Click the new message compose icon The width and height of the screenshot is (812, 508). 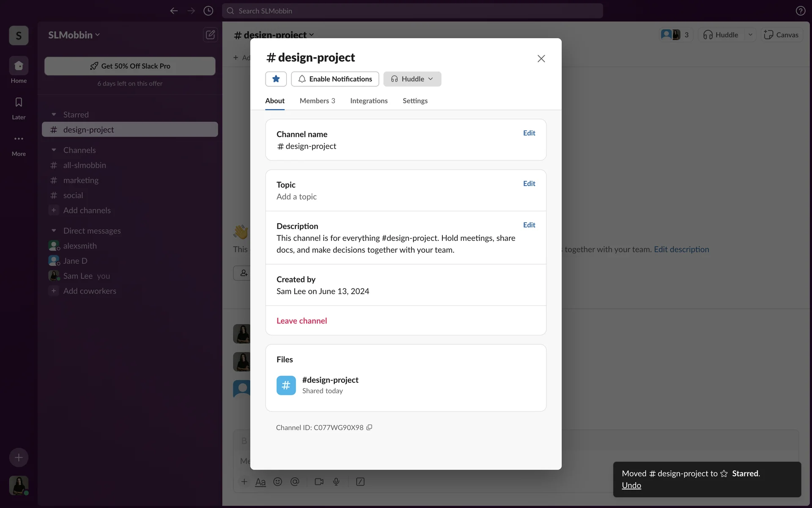pyautogui.click(x=210, y=35)
